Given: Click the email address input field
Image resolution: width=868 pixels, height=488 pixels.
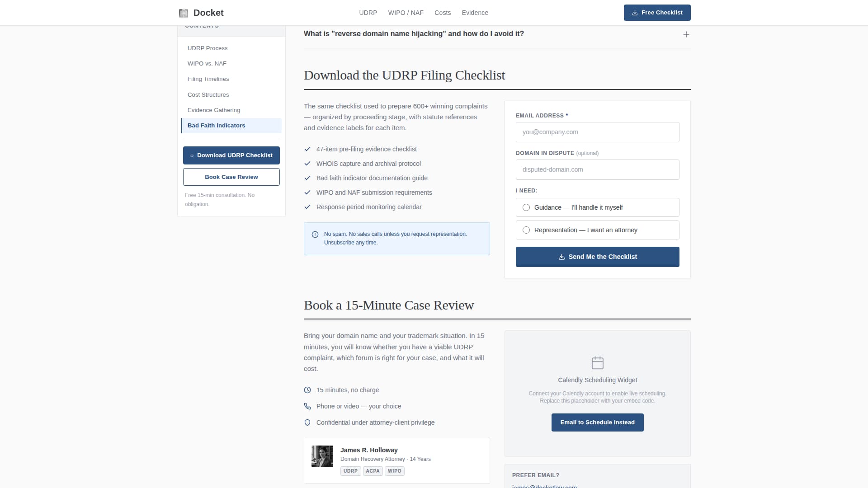Looking at the screenshot, I should 597,132.
